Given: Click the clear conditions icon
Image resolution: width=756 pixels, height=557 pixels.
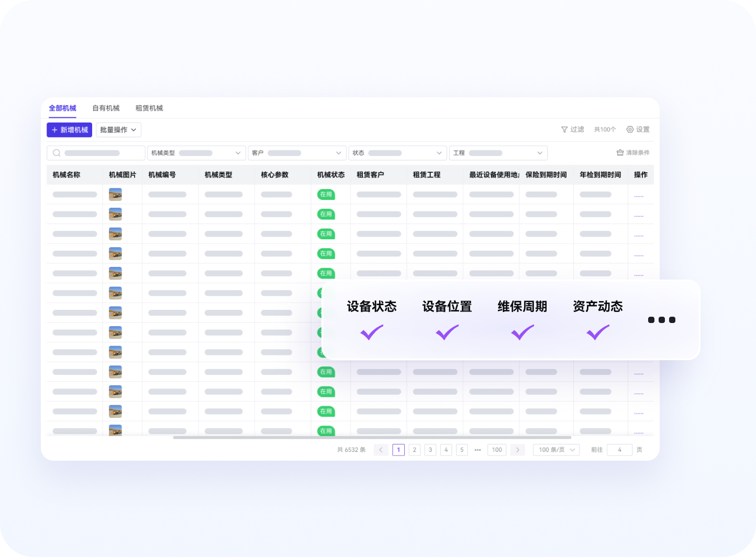Looking at the screenshot, I should click(x=620, y=153).
